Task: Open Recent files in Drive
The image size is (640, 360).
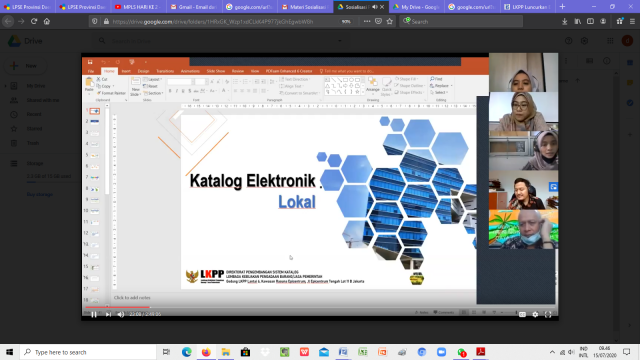Action: pyautogui.click(x=34, y=114)
